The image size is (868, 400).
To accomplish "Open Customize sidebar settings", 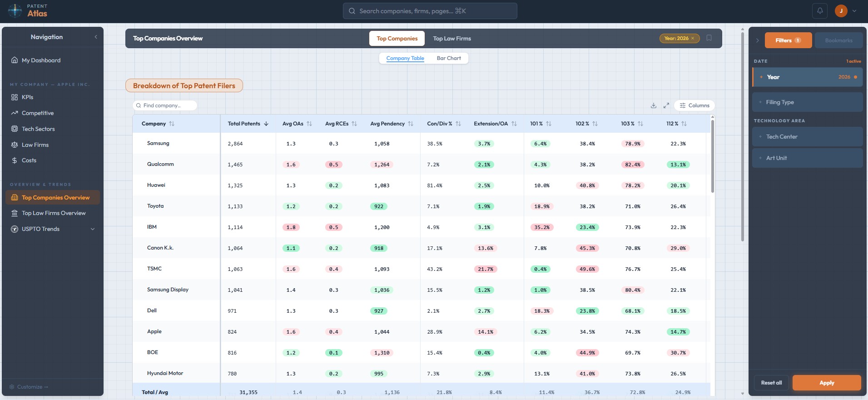I will (29, 387).
